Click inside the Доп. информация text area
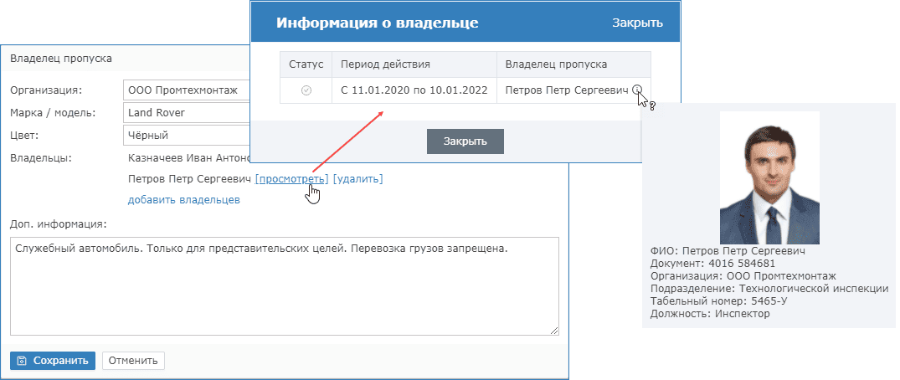This screenshot has width=900, height=380. click(284, 286)
